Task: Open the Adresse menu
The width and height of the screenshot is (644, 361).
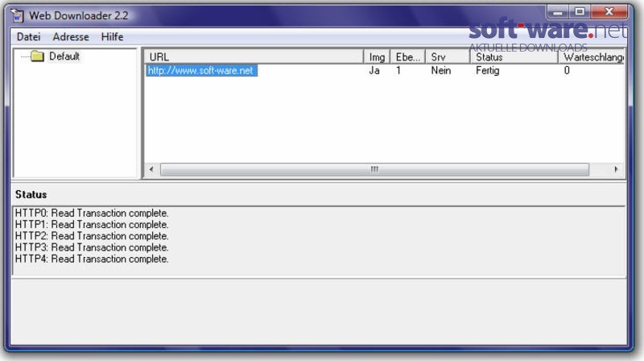Action: click(71, 37)
